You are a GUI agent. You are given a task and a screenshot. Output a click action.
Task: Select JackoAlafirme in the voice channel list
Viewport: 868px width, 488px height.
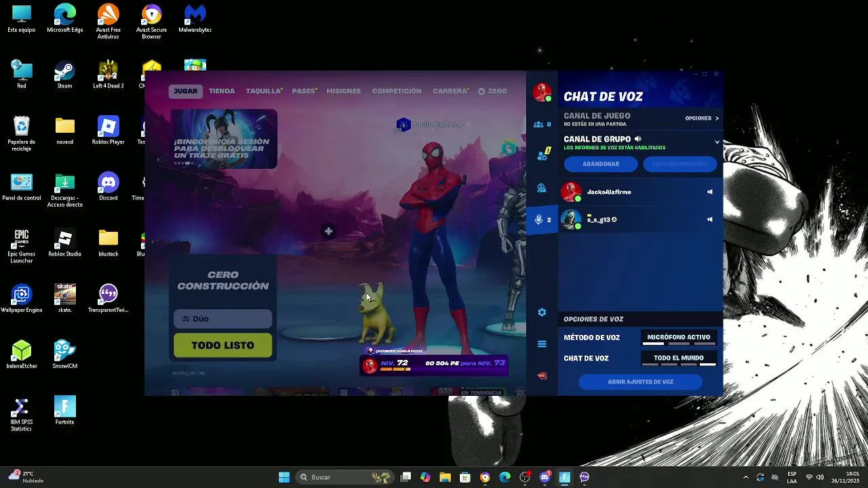[640, 192]
